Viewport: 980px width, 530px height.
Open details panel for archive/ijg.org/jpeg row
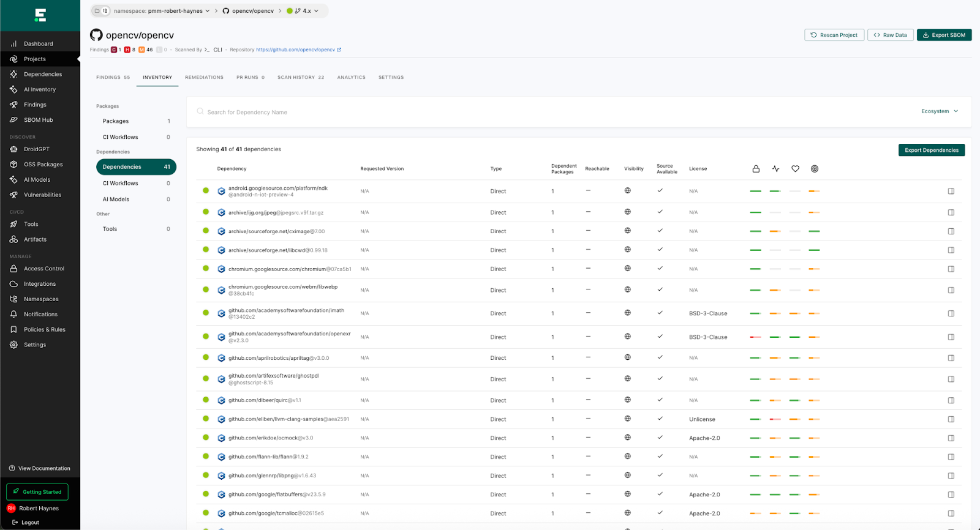point(951,213)
